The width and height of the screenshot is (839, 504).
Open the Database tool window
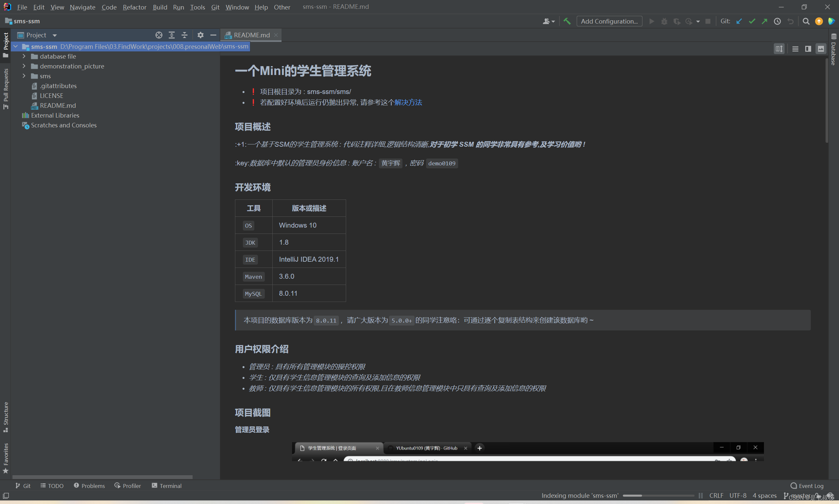pos(833,49)
